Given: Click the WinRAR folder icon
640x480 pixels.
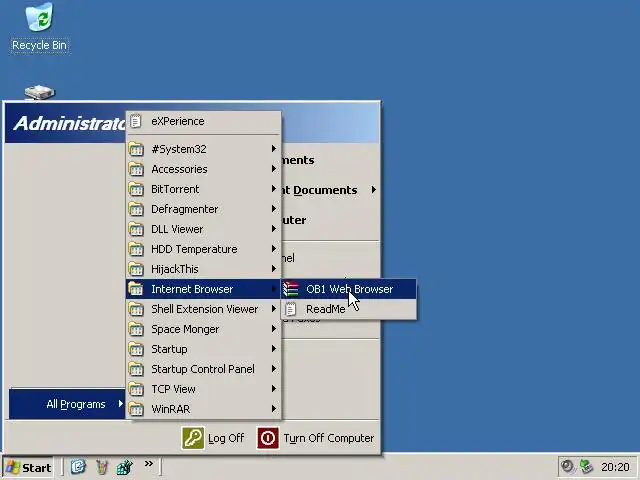Looking at the screenshot, I should [136, 409].
